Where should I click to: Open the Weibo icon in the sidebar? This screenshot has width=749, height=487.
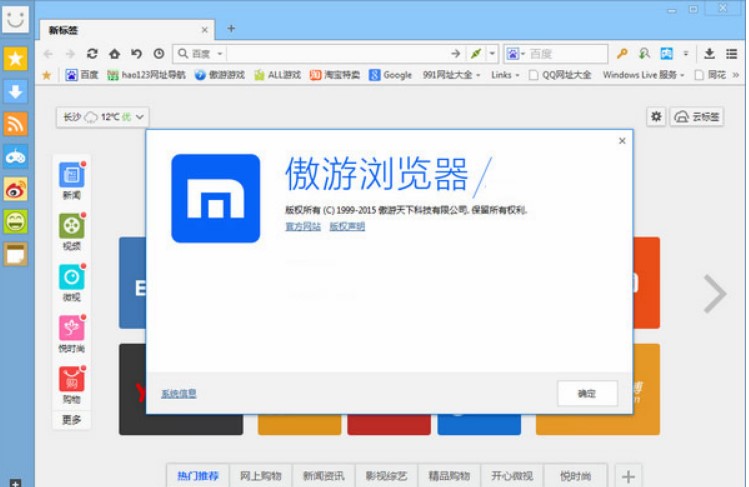coord(15,188)
